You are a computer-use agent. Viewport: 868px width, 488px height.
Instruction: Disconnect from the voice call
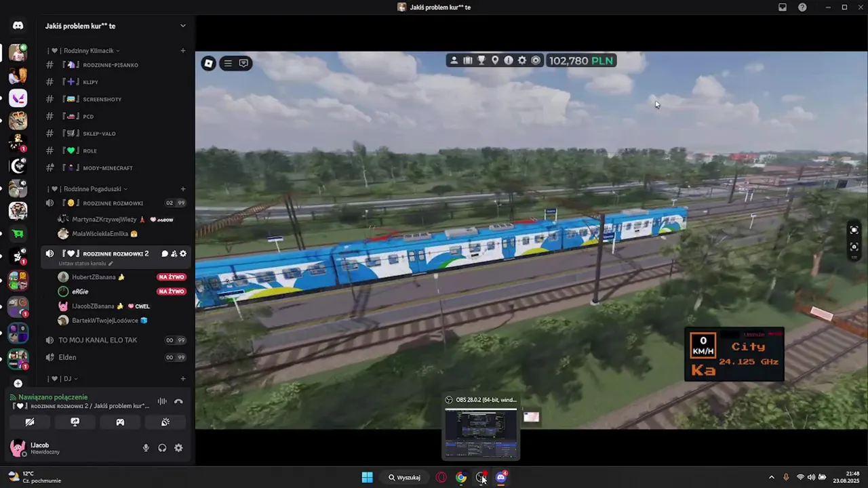click(178, 401)
